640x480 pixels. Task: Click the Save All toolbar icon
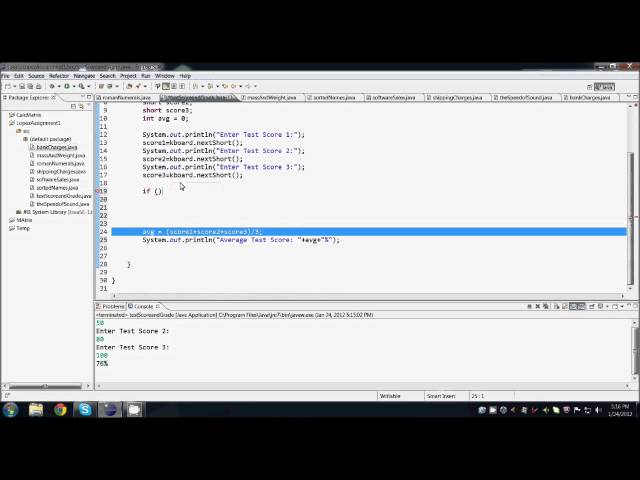(x=30, y=86)
